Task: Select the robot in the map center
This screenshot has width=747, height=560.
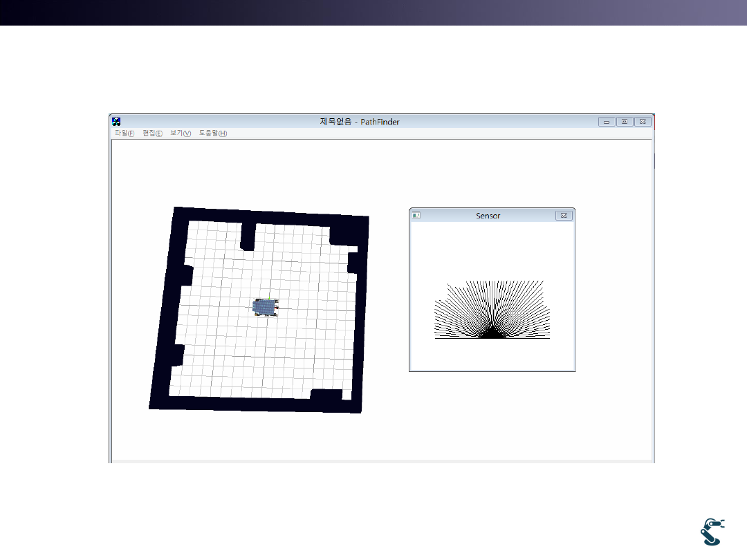Action: point(265,307)
